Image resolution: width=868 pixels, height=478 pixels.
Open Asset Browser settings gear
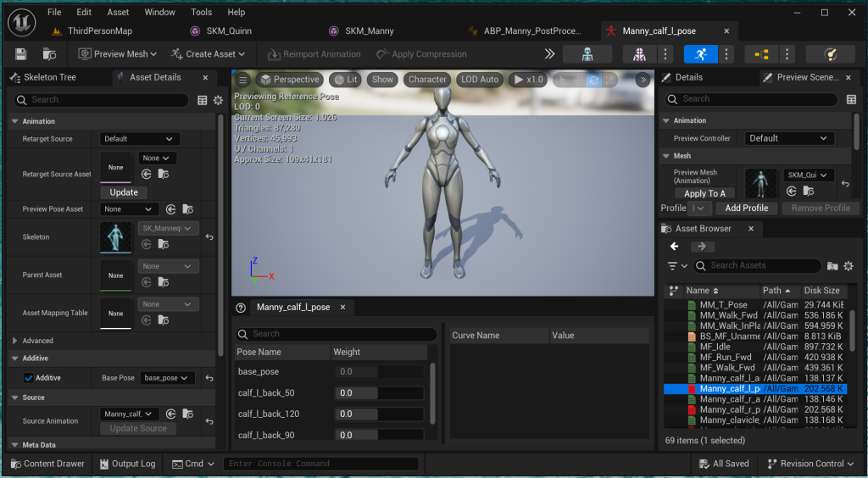tap(848, 266)
